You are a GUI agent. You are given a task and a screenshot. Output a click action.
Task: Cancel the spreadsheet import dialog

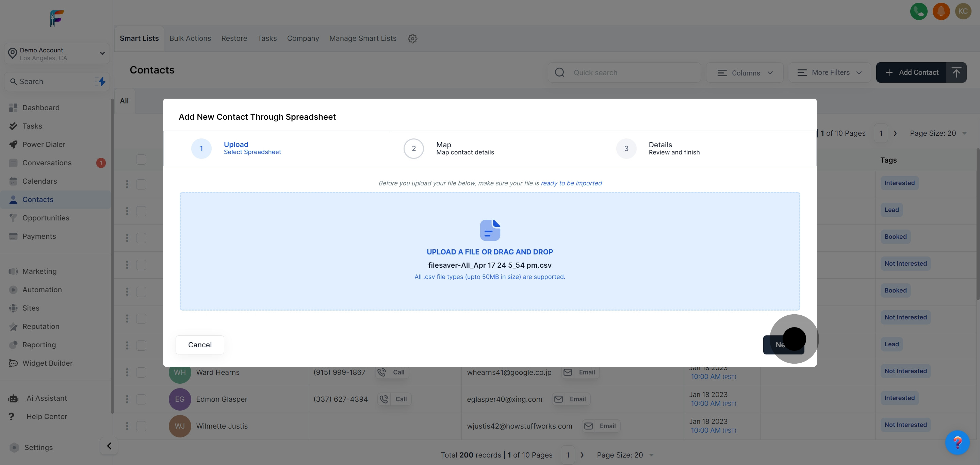click(200, 345)
